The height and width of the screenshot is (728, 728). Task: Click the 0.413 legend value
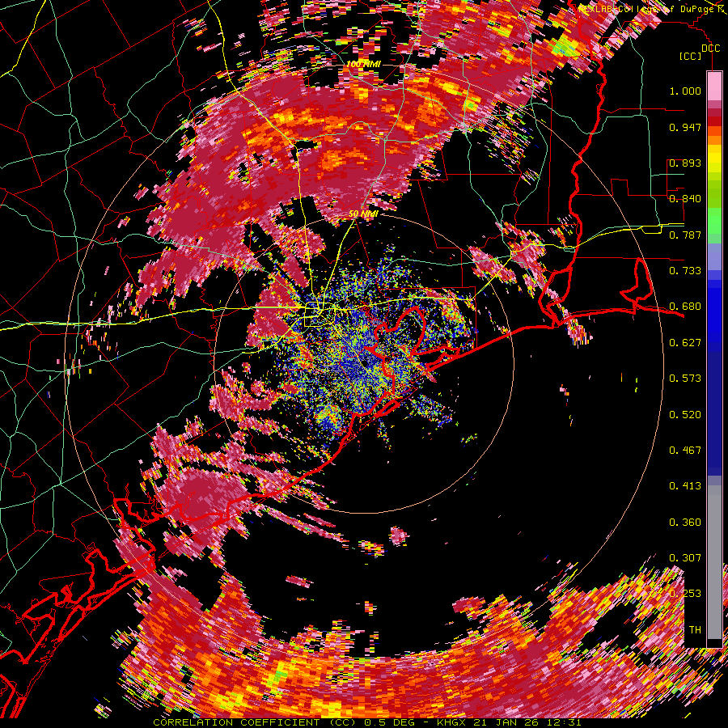click(685, 486)
